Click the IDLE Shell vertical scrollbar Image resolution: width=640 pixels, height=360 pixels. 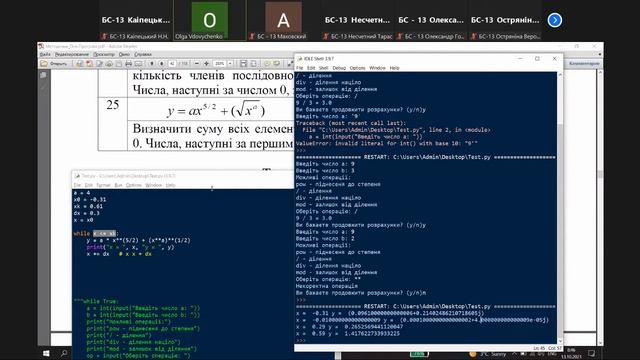pyautogui.click(x=560, y=207)
